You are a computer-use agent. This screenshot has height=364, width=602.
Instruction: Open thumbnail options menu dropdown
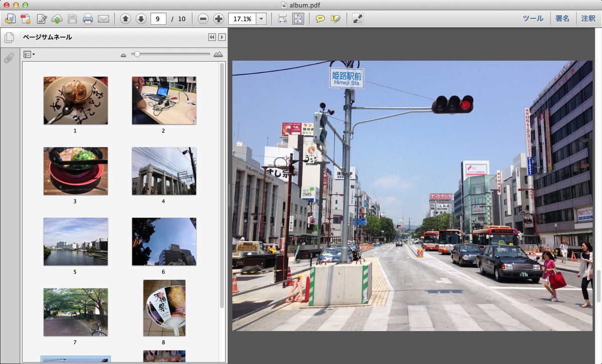[29, 54]
